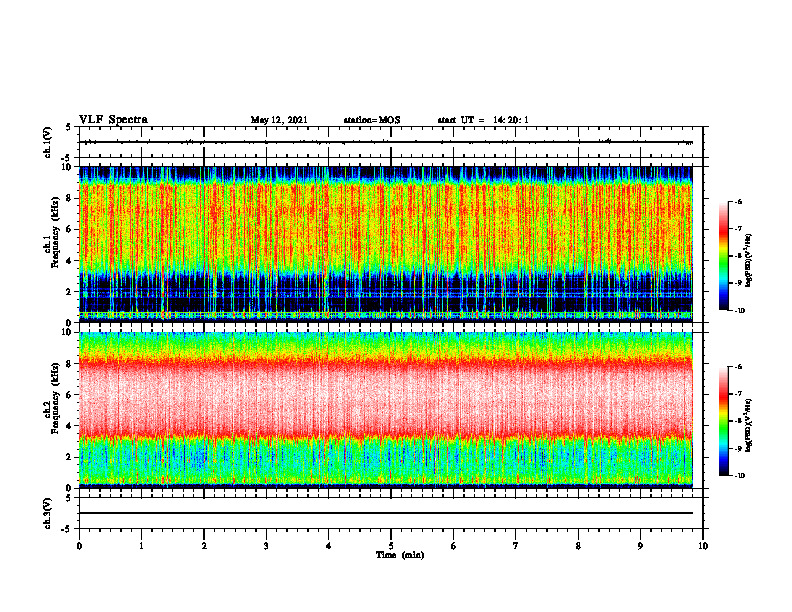The height and width of the screenshot is (612, 792).
Task: Select the "May 12, 2021" date text
Action: pyautogui.click(x=279, y=120)
